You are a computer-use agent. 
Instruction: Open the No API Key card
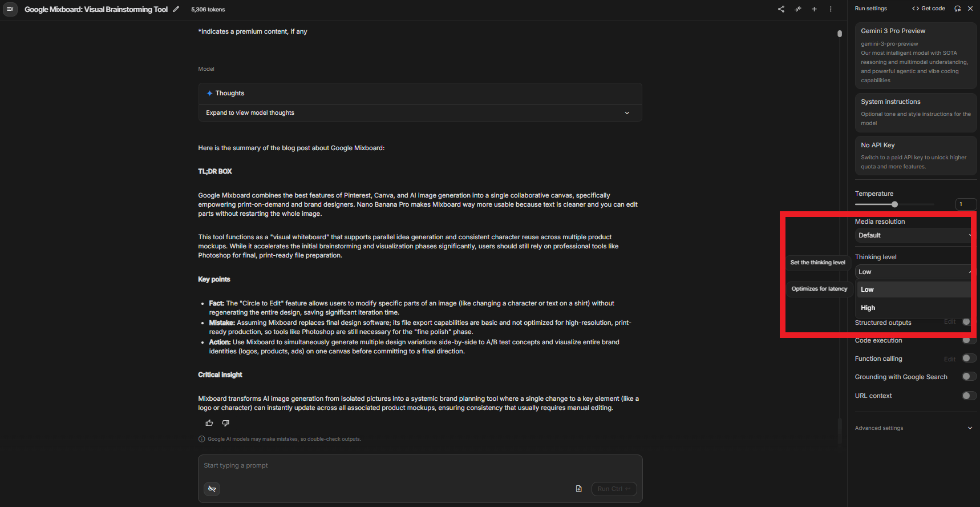click(x=916, y=155)
